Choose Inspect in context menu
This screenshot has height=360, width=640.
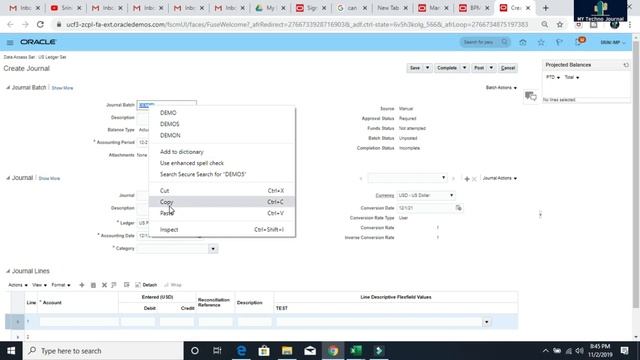click(x=222, y=230)
